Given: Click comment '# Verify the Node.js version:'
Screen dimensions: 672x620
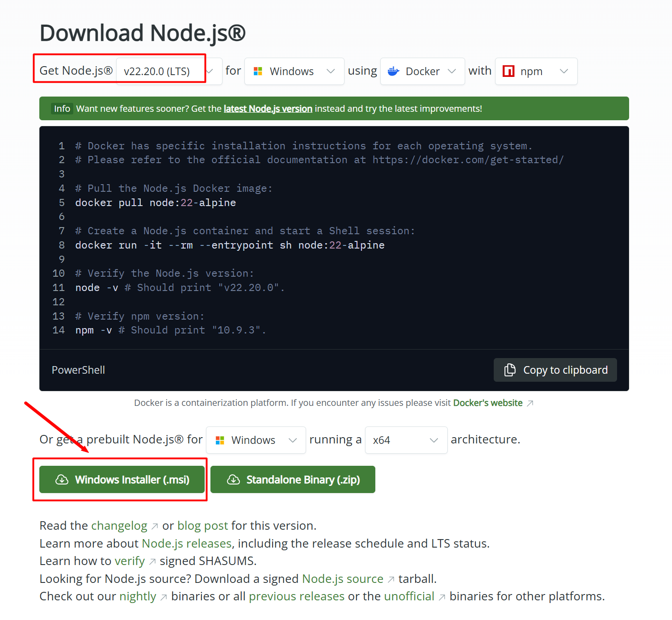Looking at the screenshot, I should click(164, 273).
